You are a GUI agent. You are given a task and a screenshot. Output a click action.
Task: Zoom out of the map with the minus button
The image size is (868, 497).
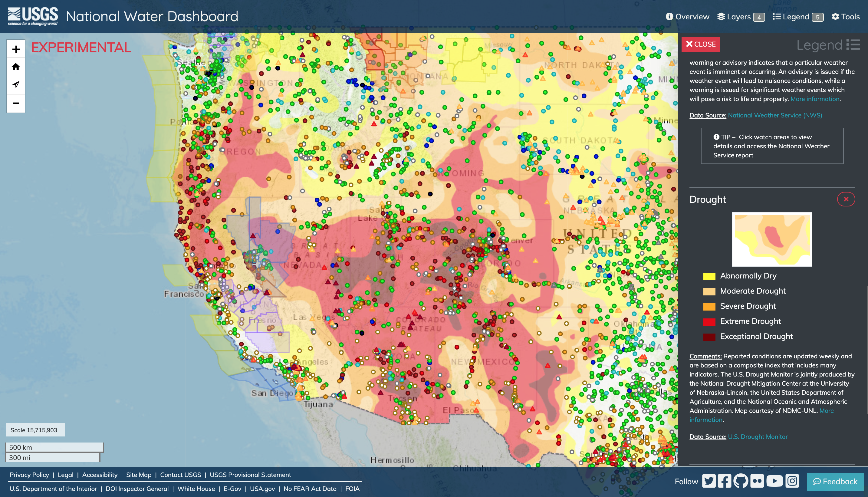click(16, 103)
